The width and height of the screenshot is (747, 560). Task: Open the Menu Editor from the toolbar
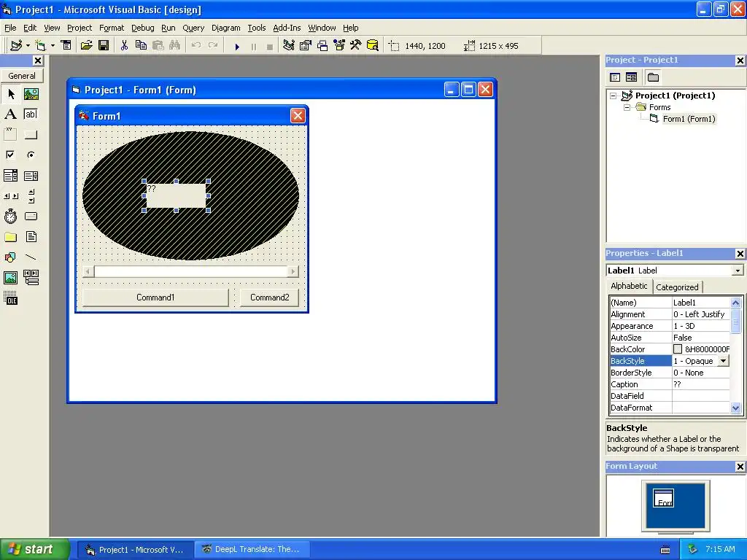click(66, 45)
